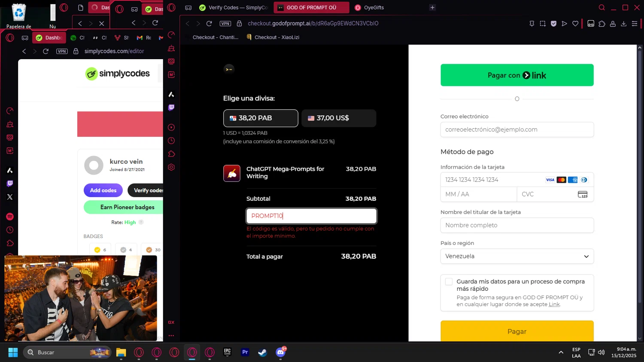Open Epic Games from taskbar
644x362 pixels.
pos(228,352)
